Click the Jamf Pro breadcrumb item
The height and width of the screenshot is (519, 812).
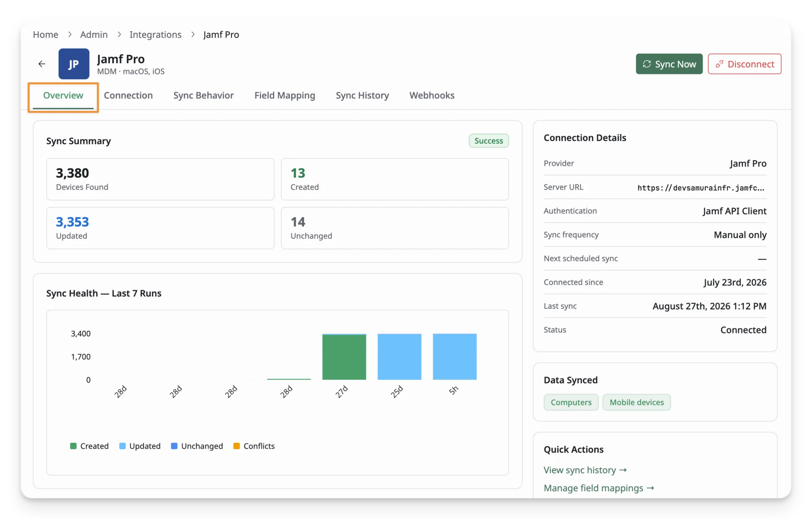pyautogui.click(x=221, y=35)
